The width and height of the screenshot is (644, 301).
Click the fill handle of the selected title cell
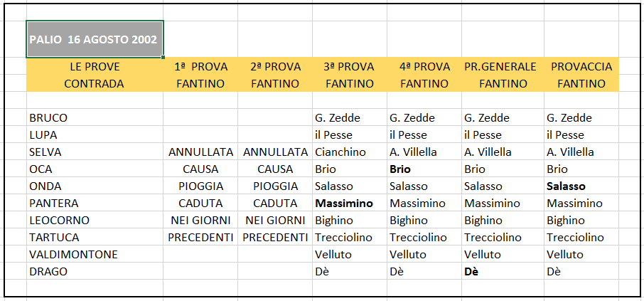[163, 57]
